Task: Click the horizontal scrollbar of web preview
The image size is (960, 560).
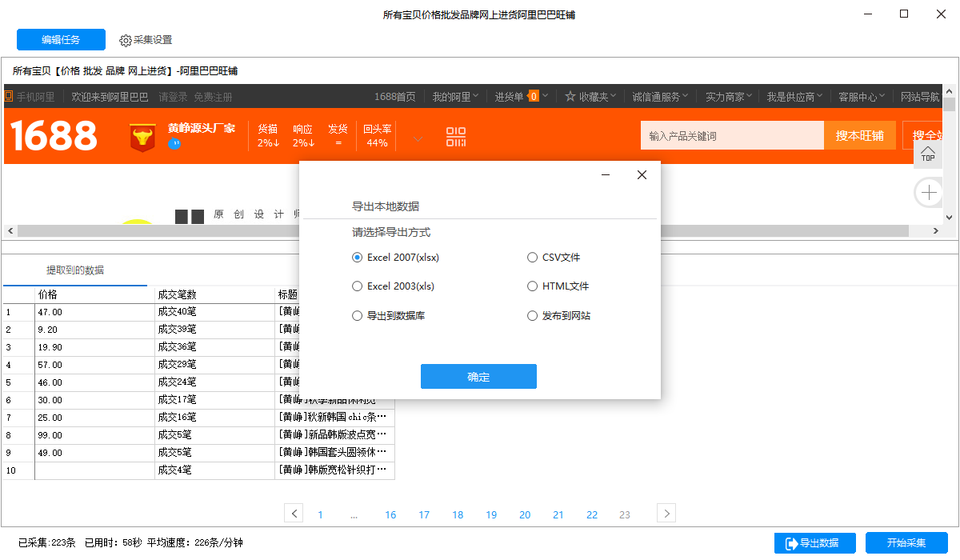Action: pyautogui.click(x=463, y=231)
